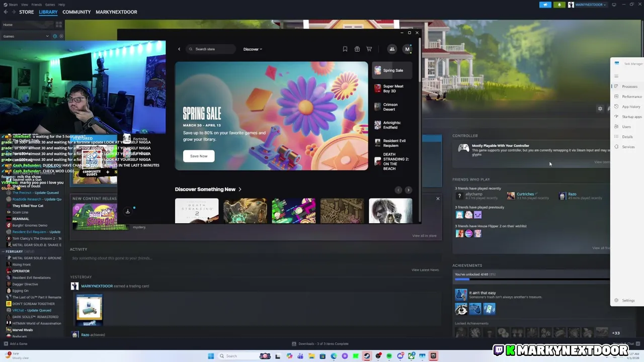This screenshot has height=362, width=644.
Task: Open Steam from the Windows taskbar
Action: 367,356
